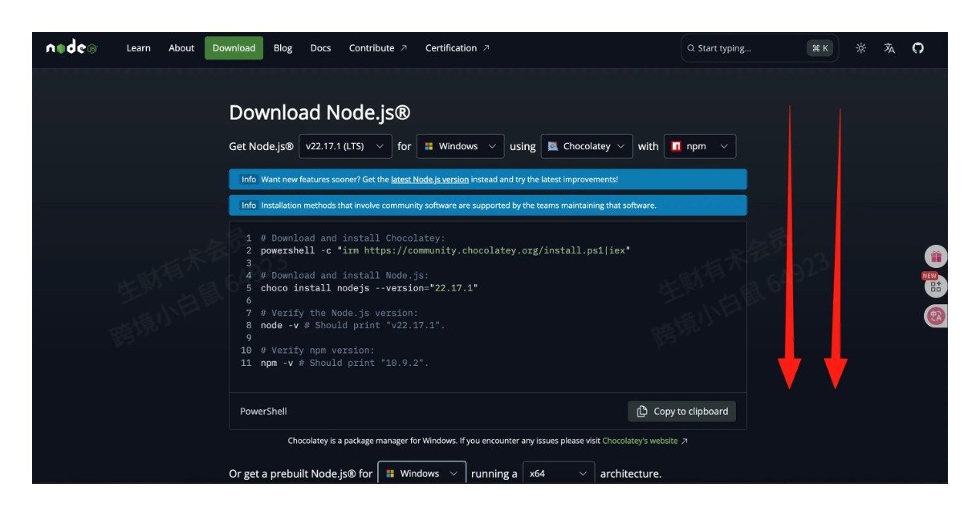Screen dimensions: 980x516
Task: Click the ⌘K shortcut badge
Action: coord(820,48)
